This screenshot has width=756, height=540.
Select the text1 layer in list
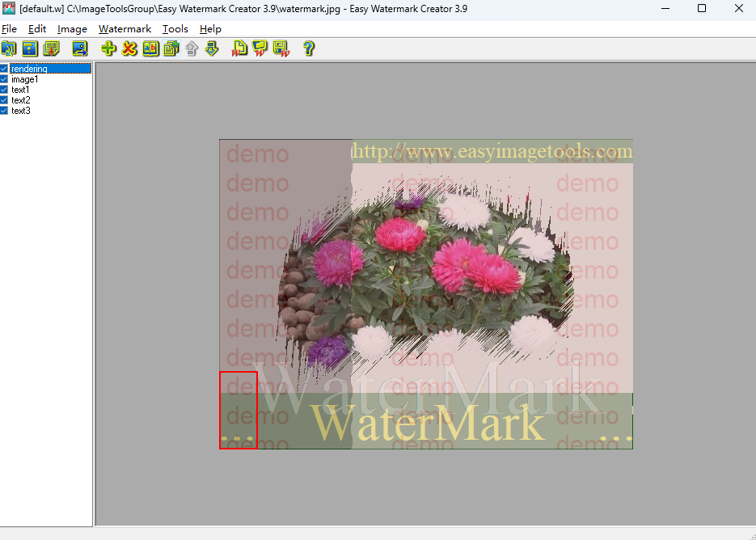(20, 90)
